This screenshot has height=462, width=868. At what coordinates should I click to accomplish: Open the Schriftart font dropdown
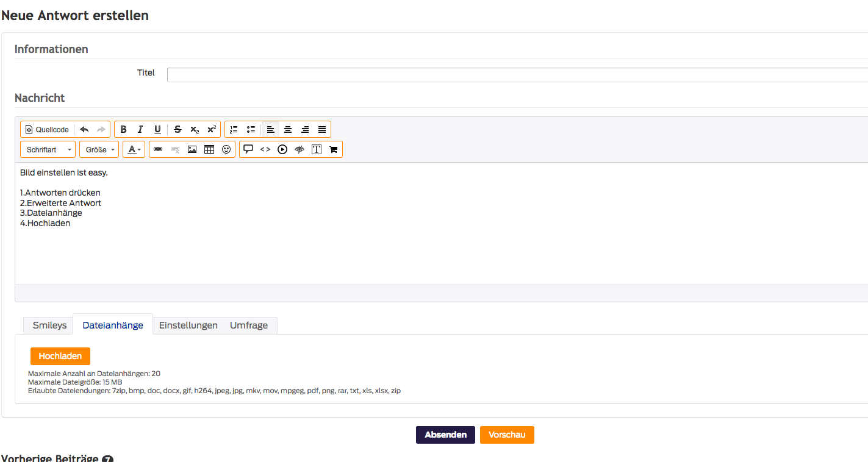tap(49, 149)
